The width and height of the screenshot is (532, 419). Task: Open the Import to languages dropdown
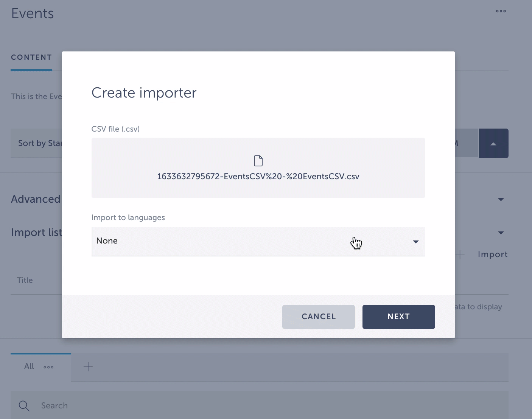click(x=258, y=241)
